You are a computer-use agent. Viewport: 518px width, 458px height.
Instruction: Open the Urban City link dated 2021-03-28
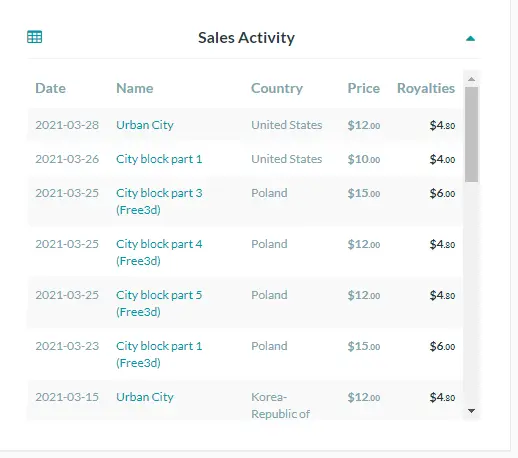[145, 125]
